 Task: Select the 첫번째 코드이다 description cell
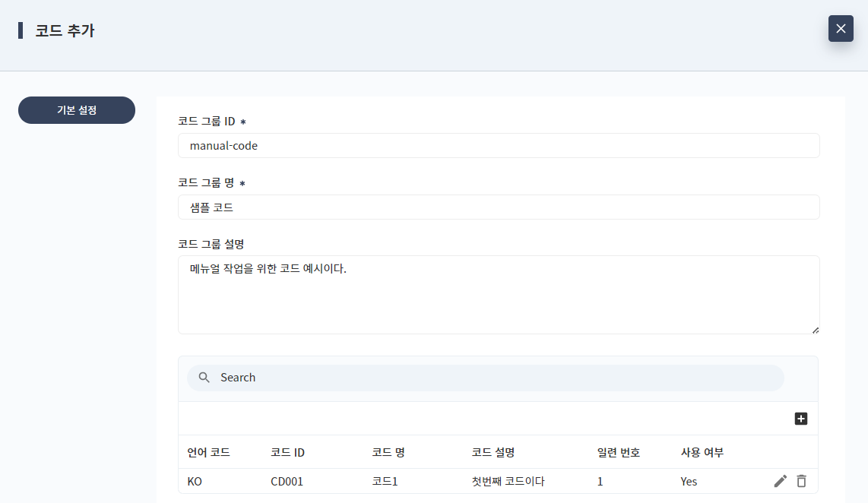[508, 482]
